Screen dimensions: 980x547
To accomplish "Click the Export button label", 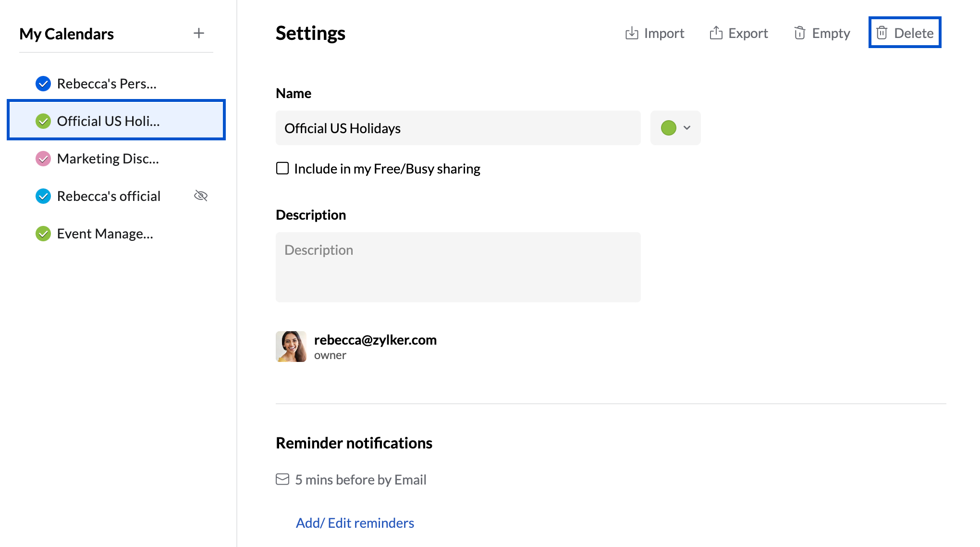I will [748, 33].
